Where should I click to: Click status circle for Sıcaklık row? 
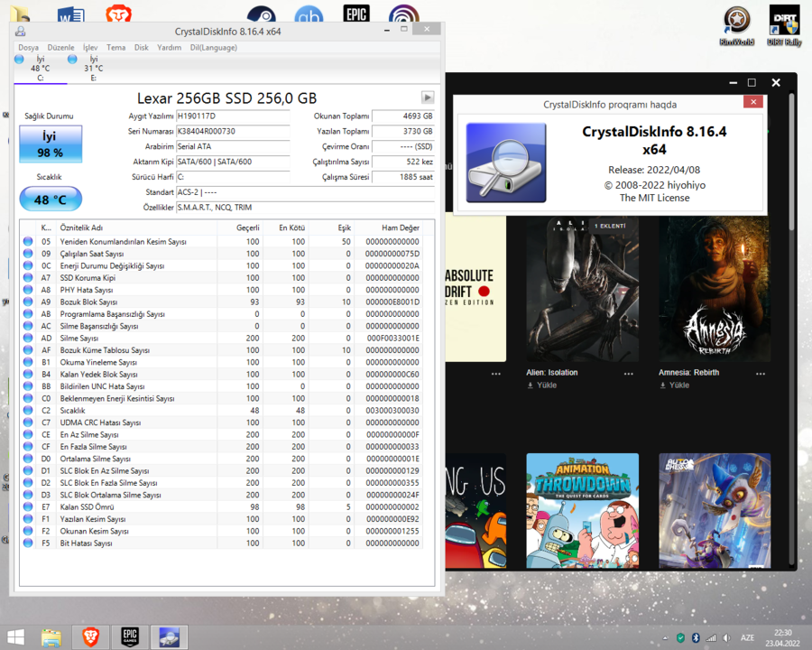tap(28, 411)
